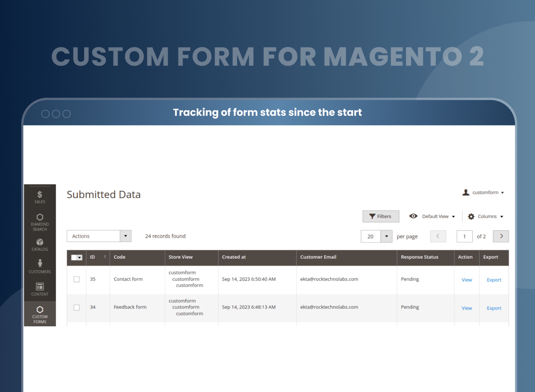Go to previous page arrow

tap(438, 236)
